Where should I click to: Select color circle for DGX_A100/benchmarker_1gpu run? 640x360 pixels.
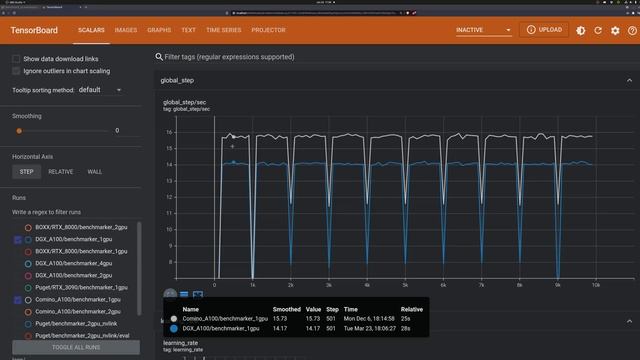(28, 240)
